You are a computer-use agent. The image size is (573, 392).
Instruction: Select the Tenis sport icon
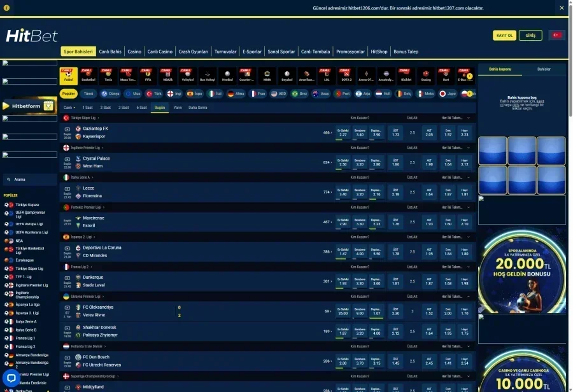coord(108,76)
